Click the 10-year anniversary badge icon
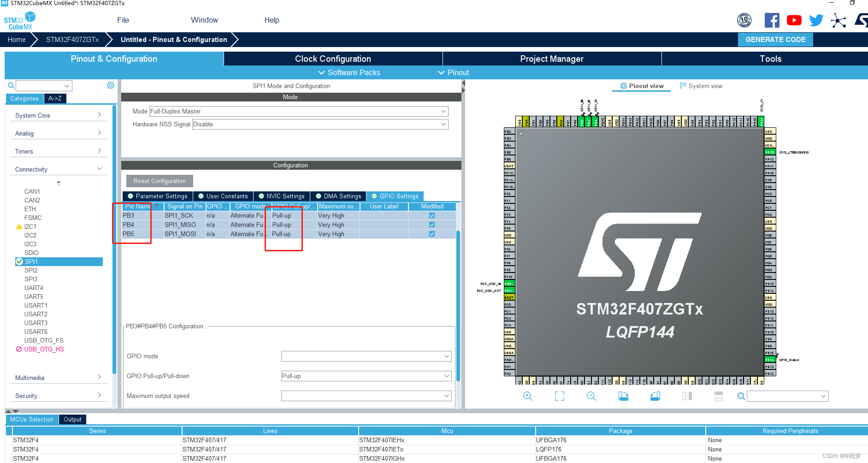The image size is (868, 463). tap(744, 20)
